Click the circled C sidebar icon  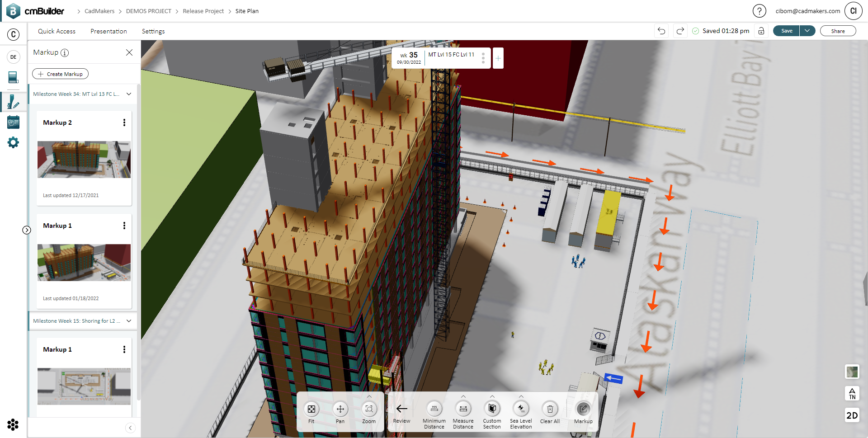(14, 34)
